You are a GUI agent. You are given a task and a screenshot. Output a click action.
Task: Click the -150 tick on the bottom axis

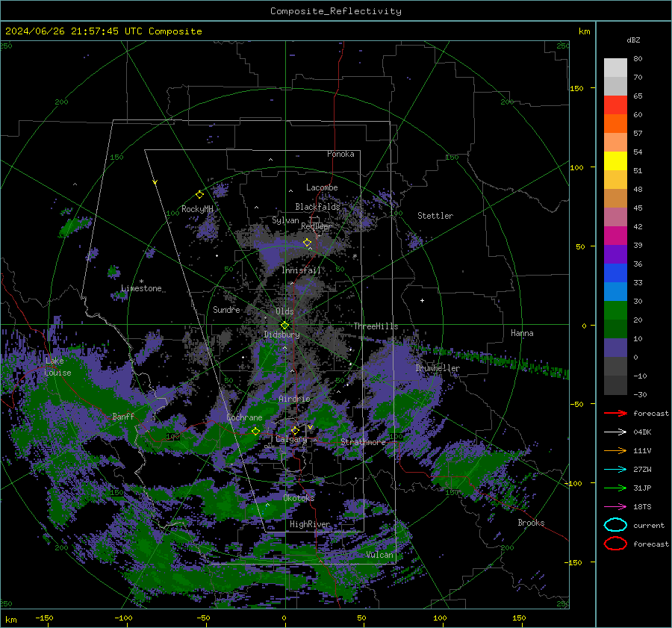point(44,618)
